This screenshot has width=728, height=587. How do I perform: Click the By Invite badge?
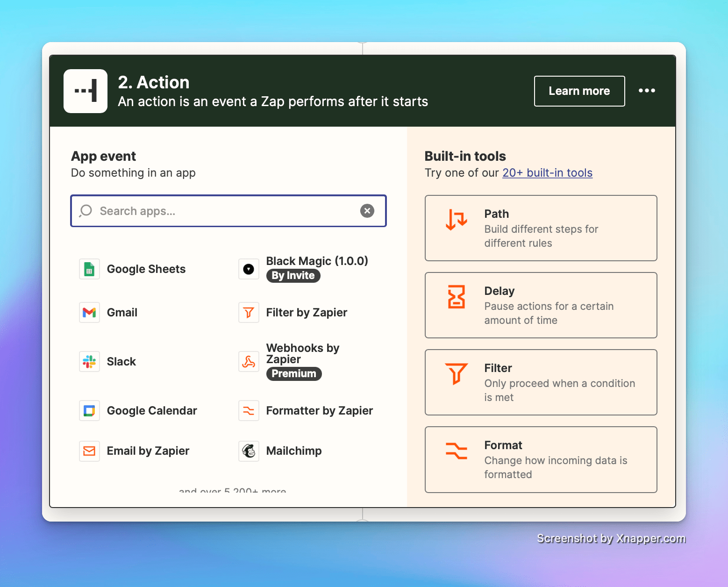click(293, 276)
